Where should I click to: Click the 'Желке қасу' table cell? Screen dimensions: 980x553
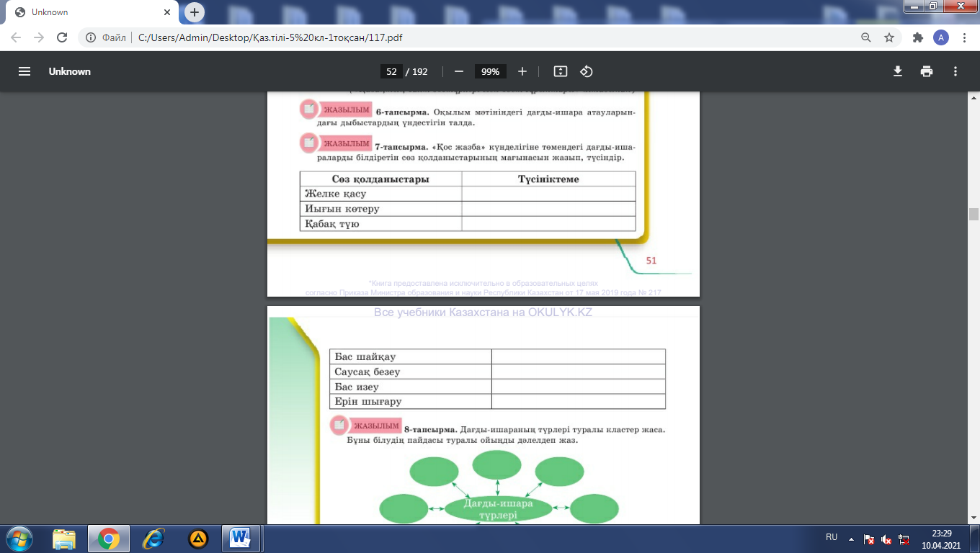tap(380, 194)
